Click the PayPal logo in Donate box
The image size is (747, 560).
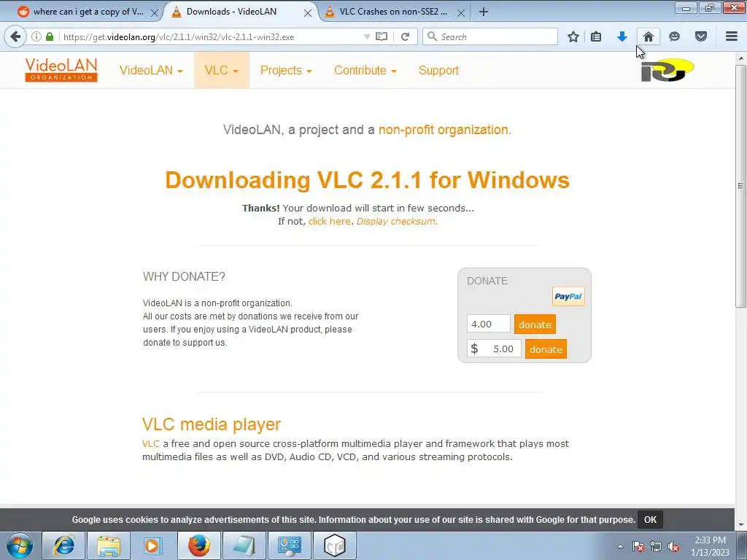(568, 297)
